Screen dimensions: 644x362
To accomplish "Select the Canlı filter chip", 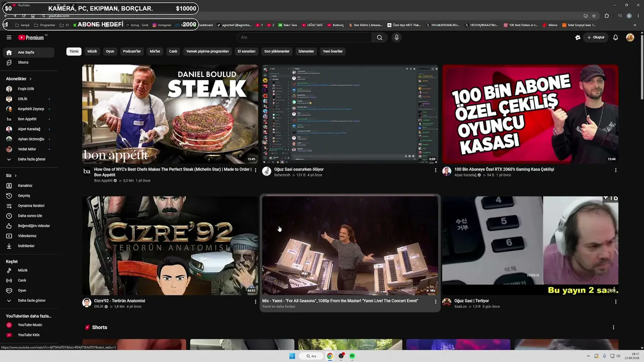I will coord(173,51).
